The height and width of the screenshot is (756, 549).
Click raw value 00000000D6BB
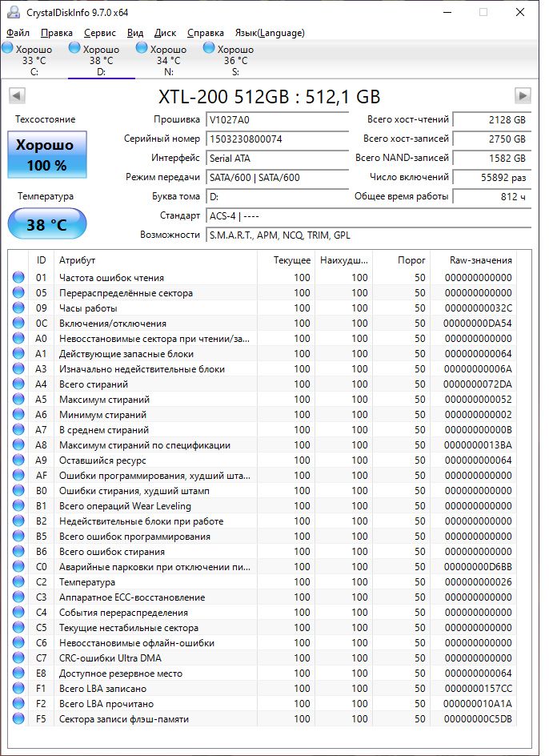coord(478,566)
